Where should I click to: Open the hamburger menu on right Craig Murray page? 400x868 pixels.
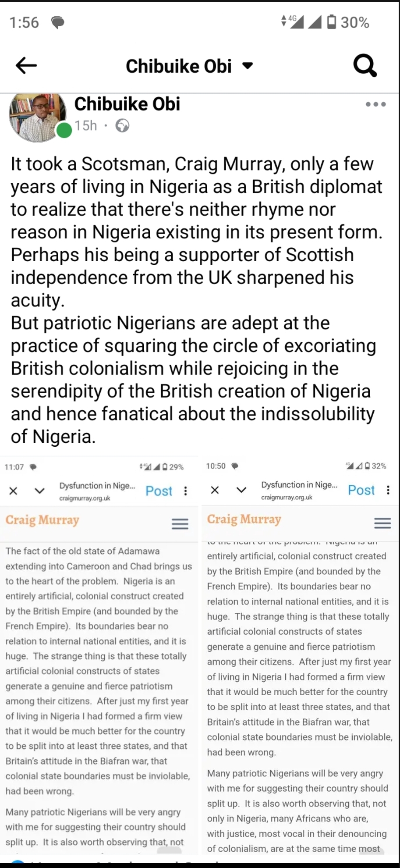382,523
